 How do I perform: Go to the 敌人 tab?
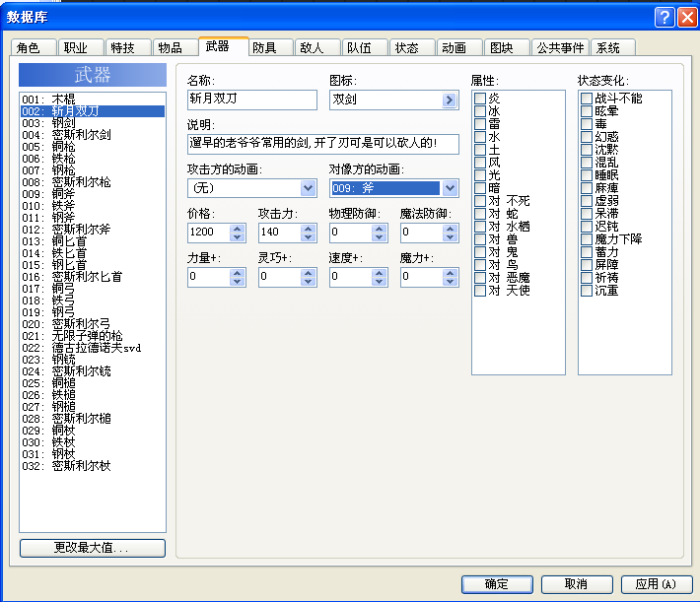pos(317,47)
